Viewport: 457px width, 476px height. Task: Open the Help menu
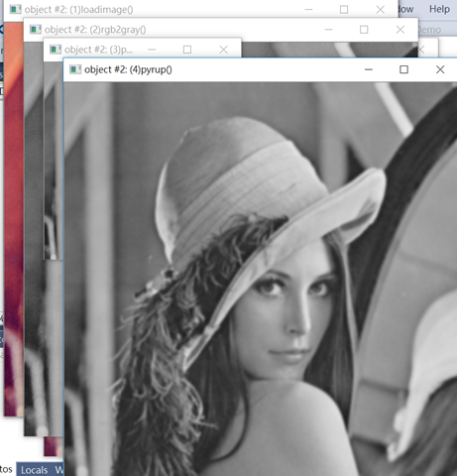[x=439, y=9]
